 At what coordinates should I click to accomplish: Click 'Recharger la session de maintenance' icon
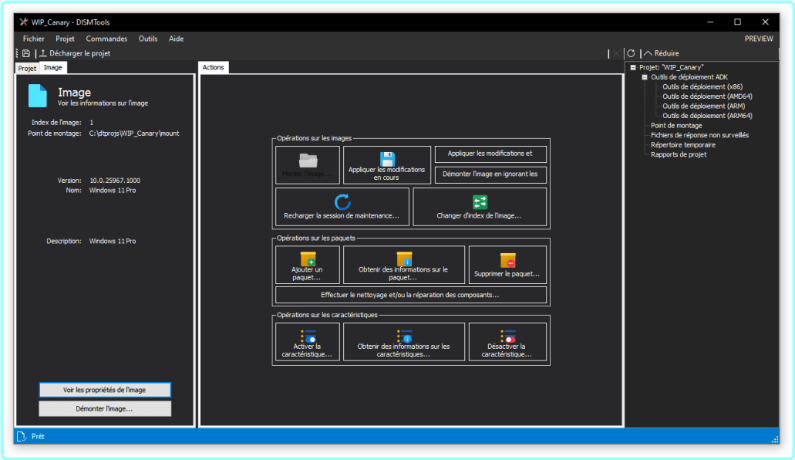click(342, 202)
